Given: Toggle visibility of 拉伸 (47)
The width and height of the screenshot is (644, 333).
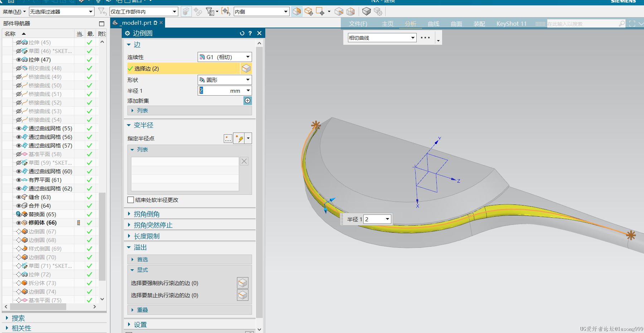Looking at the screenshot, I should click(x=19, y=60).
